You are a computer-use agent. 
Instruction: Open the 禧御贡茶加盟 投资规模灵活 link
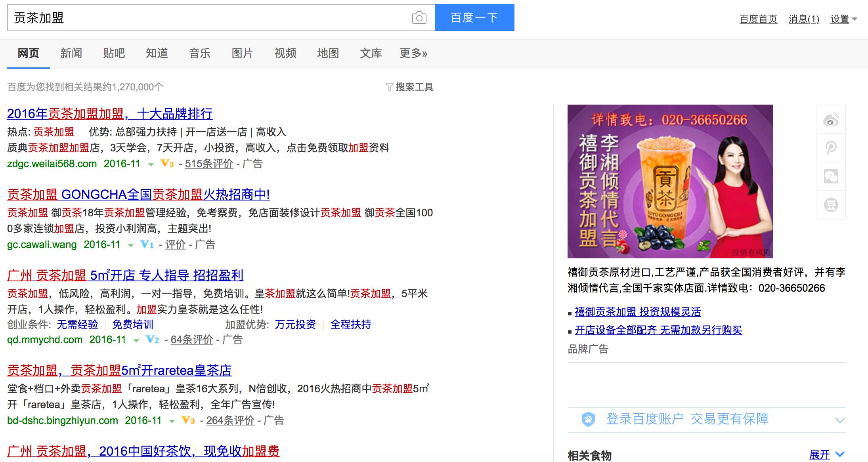click(638, 312)
